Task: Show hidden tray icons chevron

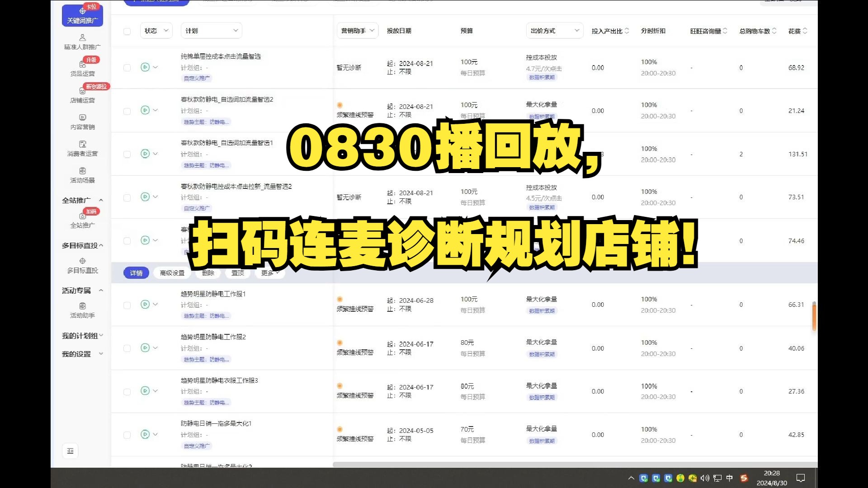Action: click(631, 478)
